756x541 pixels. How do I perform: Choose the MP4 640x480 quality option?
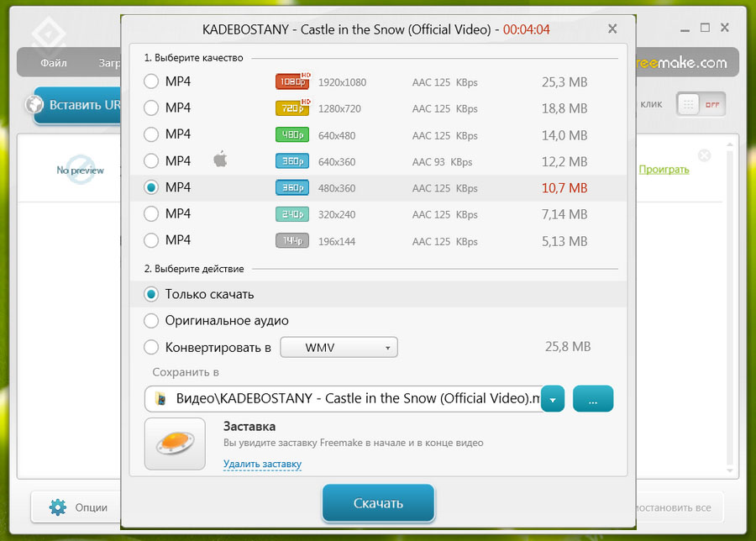point(151,134)
